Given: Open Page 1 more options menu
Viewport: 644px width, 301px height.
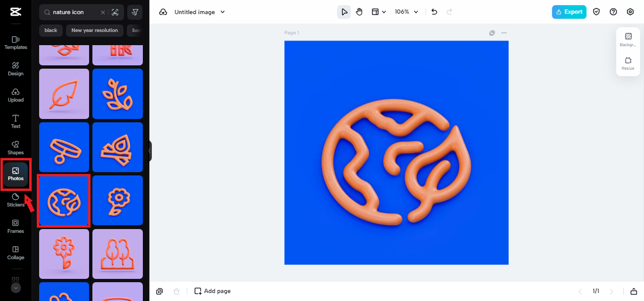Looking at the screenshot, I should 504,33.
